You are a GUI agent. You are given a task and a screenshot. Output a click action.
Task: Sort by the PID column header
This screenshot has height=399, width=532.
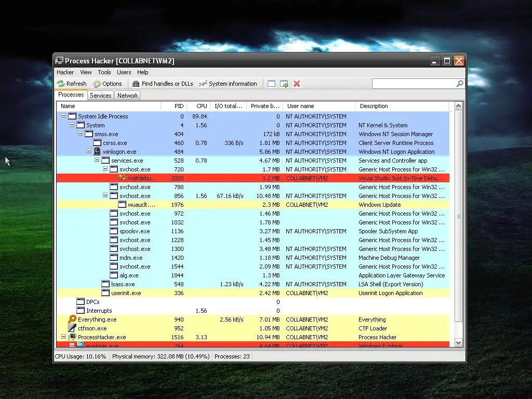[x=174, y=106]
